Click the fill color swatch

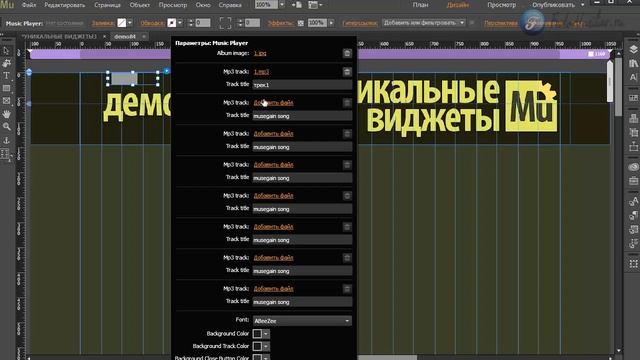click(x=122, y=23)
